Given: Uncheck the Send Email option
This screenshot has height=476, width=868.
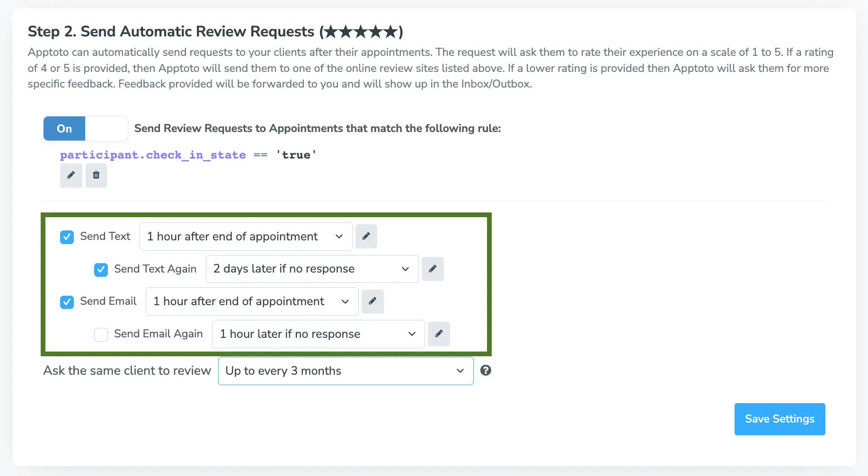Looking at the screenshot, I should click(67, 302).
